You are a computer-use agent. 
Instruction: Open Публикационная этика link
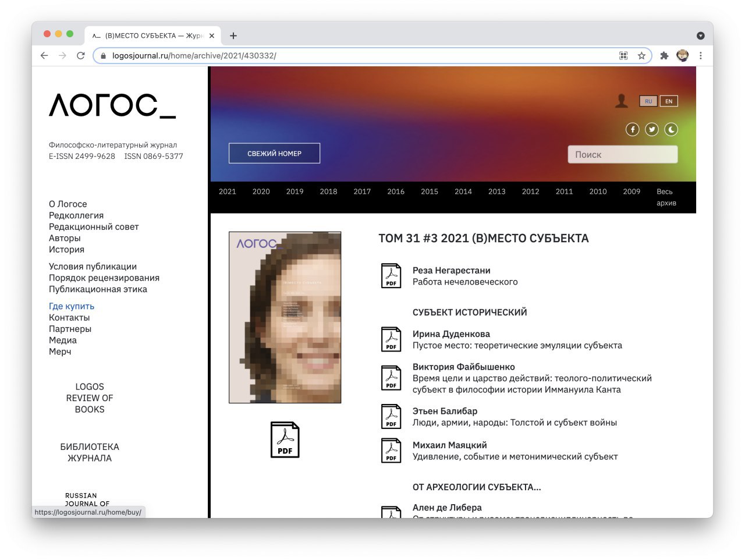coord(98,289)
